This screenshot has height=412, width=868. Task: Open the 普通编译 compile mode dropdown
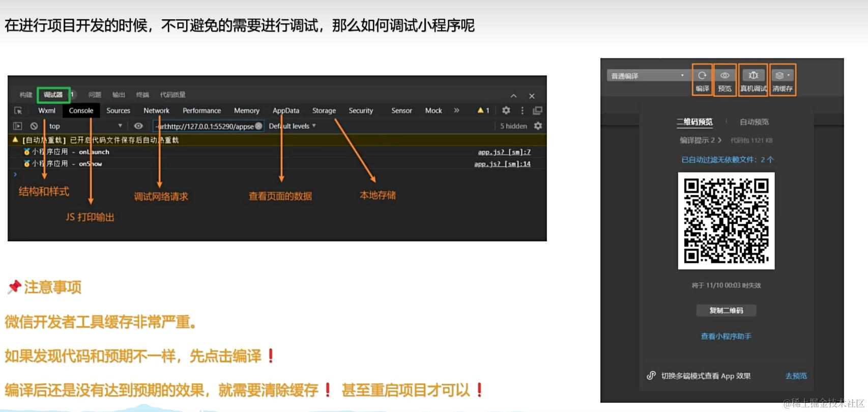[x=648, y=75]
